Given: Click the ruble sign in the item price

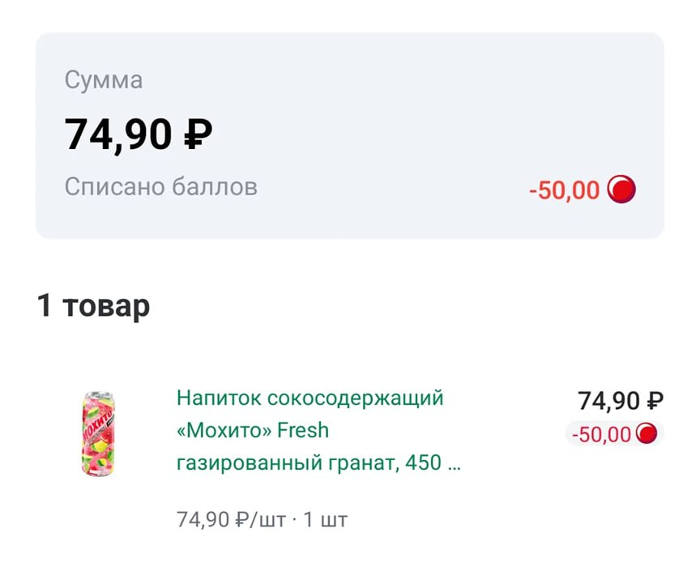Looking at the screenshot, I should coord(655,400).
